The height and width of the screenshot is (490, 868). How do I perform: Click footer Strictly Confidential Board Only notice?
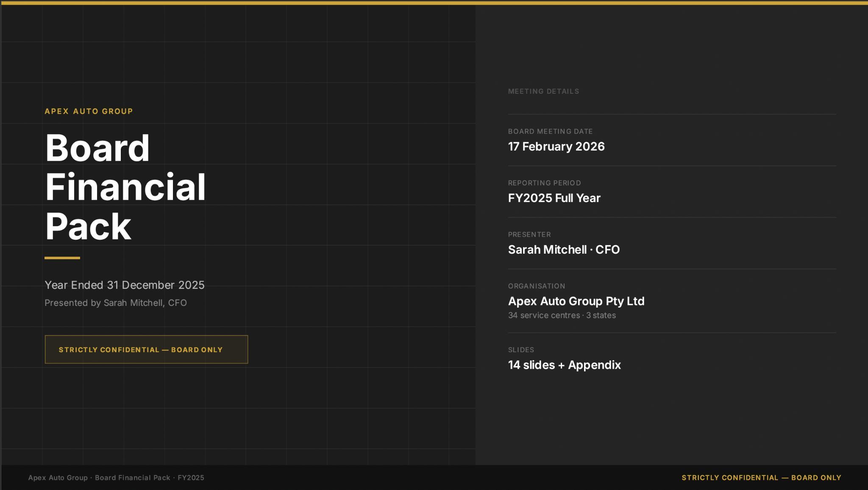pos(761,478)
